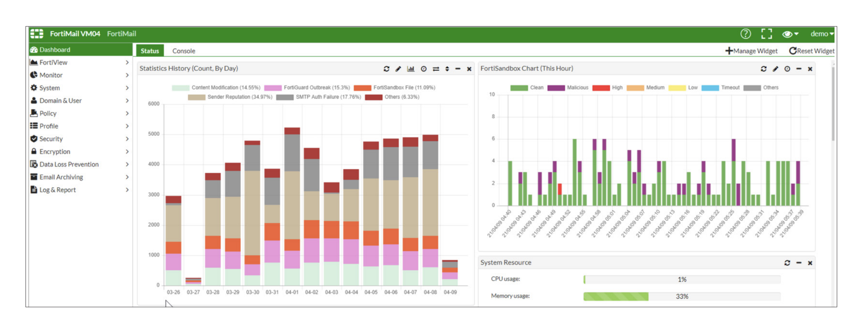The height and width of the screenshot is (328, 868).
Task: Expand System chevron arrow
Action: 127,88
